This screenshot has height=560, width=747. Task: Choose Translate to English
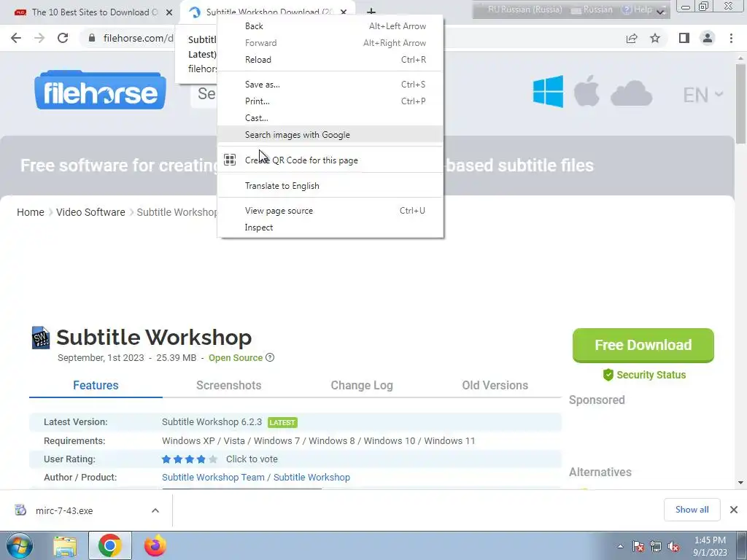click(330, 186)
